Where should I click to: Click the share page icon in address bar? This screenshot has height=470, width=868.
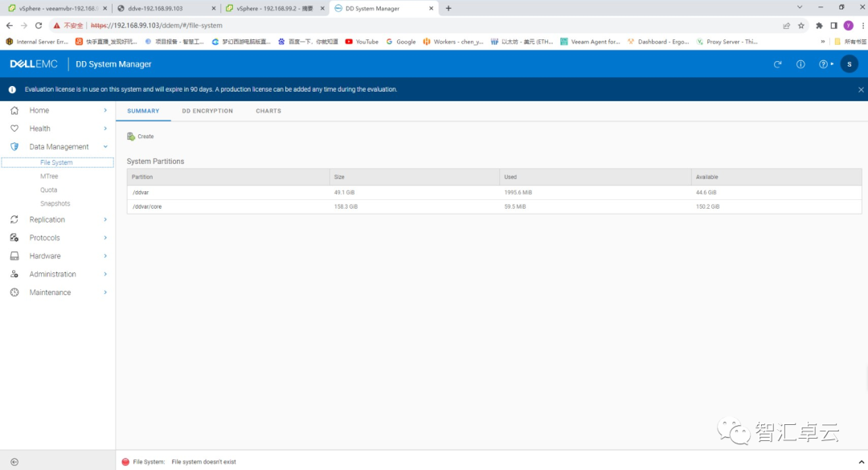[x=786, y=26]
